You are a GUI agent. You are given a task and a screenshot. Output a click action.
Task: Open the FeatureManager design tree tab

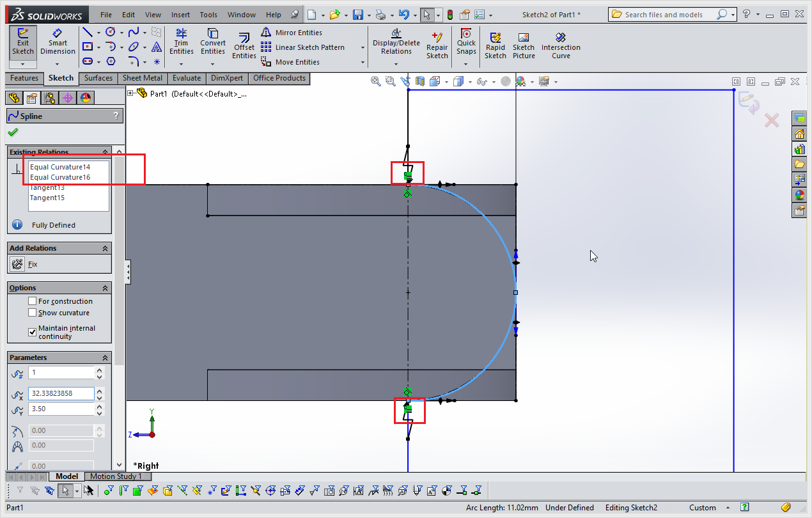coord(13,98)
